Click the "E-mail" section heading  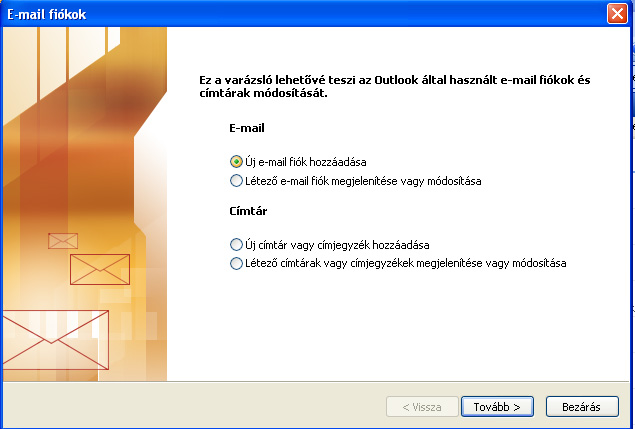click(x=247, y=128)
